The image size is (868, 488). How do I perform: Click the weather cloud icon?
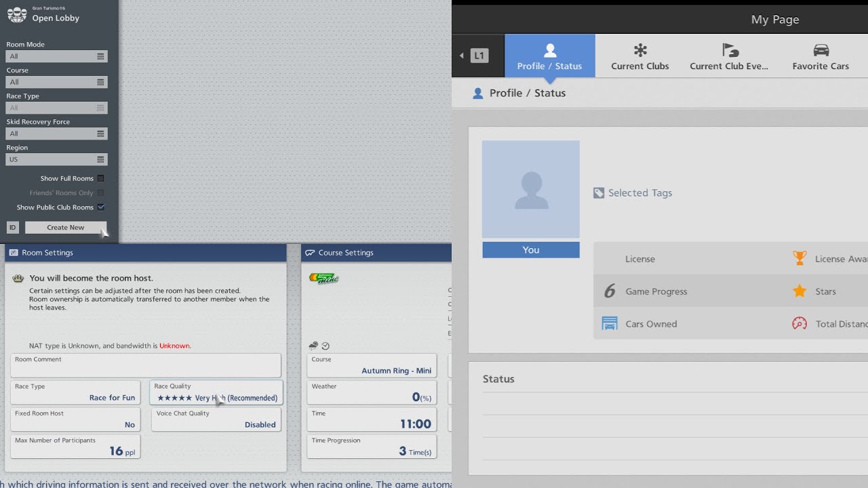313,346
